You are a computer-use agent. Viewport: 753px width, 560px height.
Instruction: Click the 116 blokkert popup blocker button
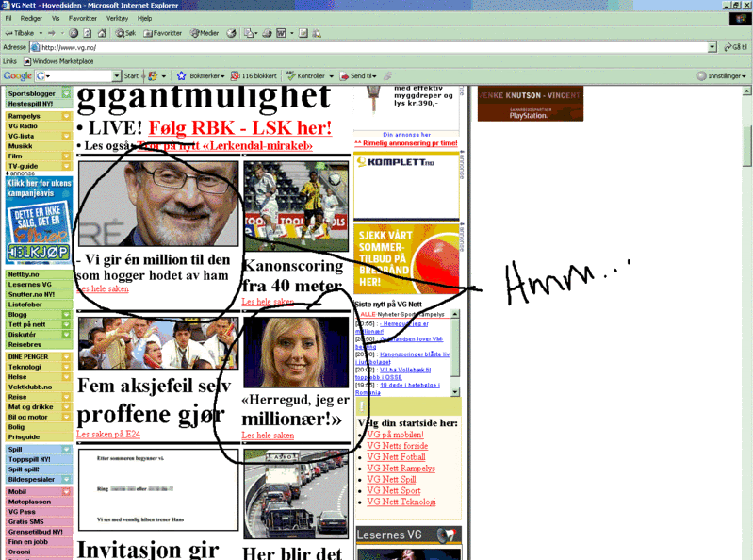click(254, 75)
